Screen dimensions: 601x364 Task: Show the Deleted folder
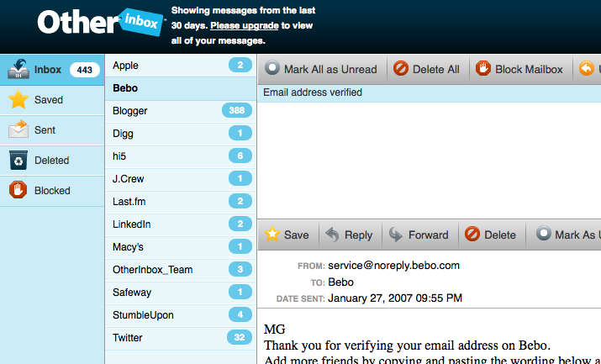coord(52,161)
